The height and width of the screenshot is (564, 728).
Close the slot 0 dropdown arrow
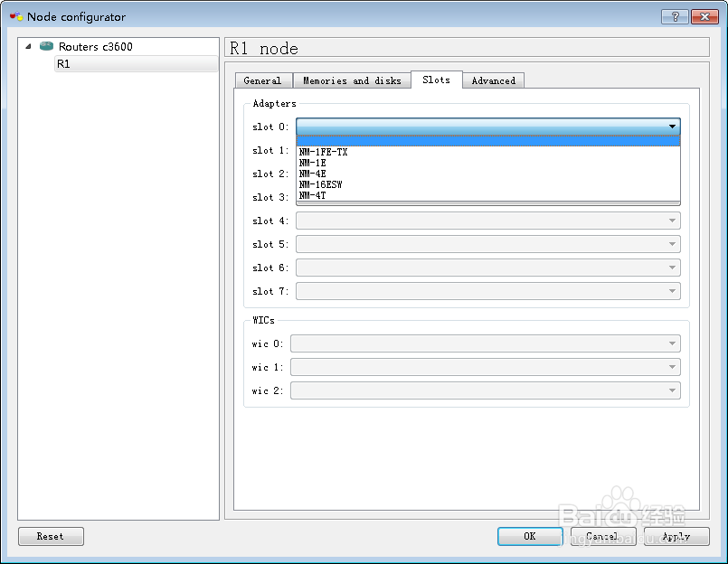[x=672, y=127]
